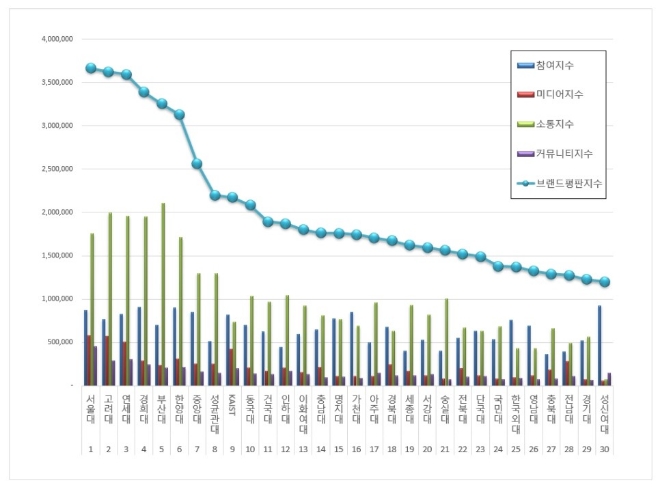Click the last line marker above 성신여대

[604, 282]
